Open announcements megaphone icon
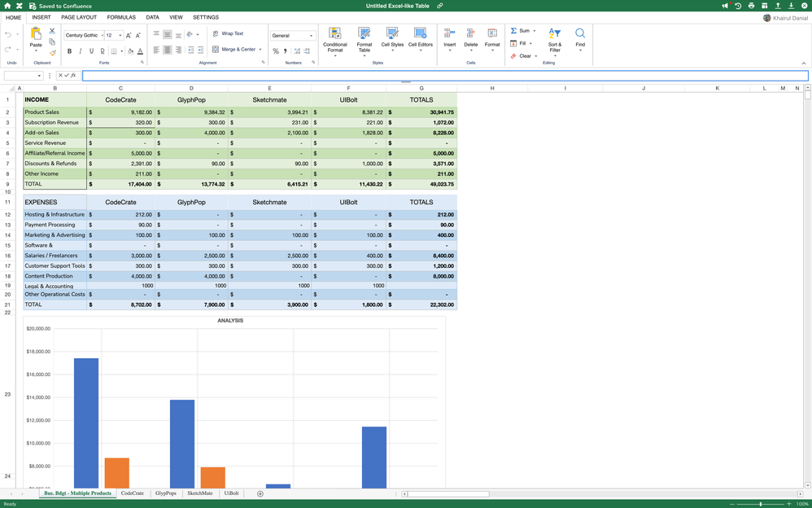Image resolution: width=812 pixels, height=508 pixels. [x=725, y=6]
